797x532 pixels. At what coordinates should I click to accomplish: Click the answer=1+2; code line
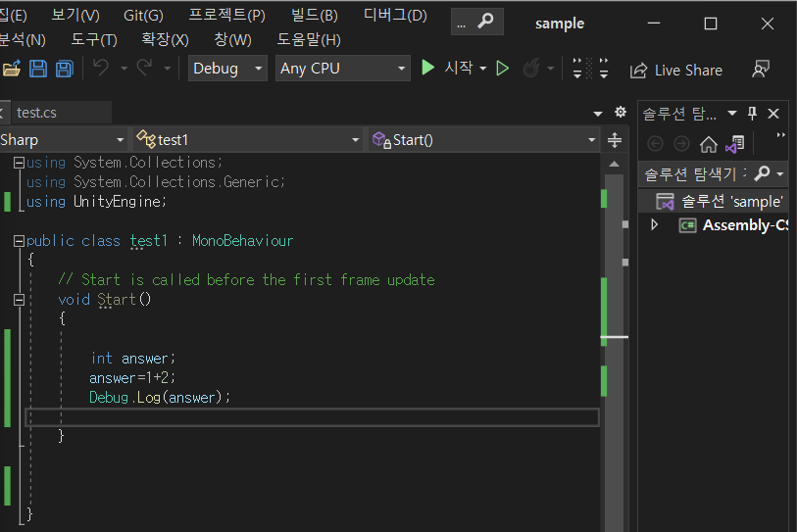(132, 377)
